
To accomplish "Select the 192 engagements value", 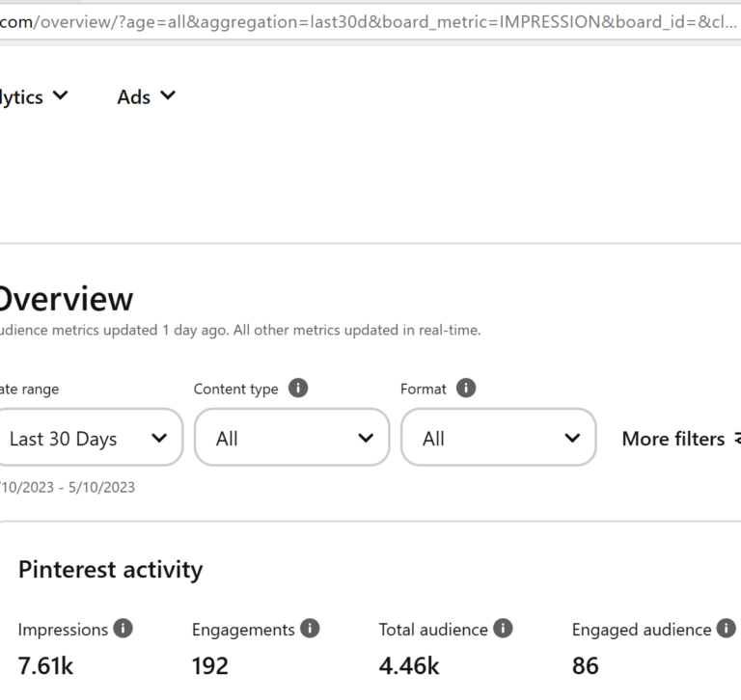I will 209,666.
